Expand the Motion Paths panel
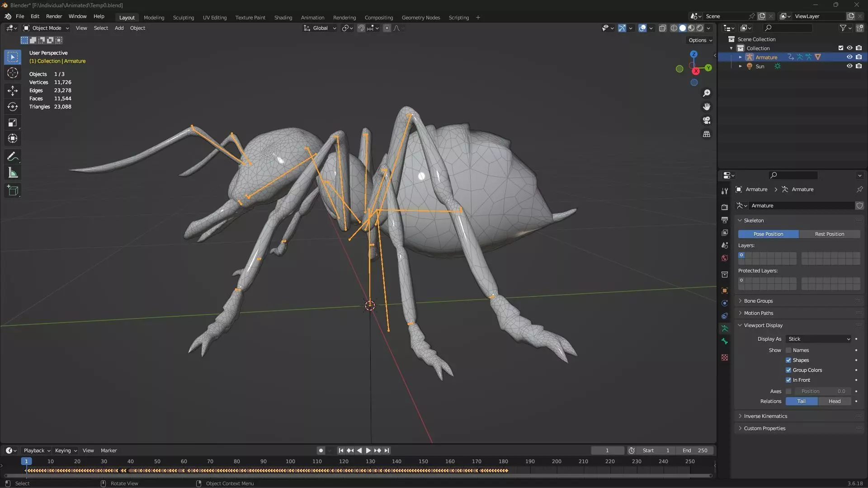 (x=759, y=313)
